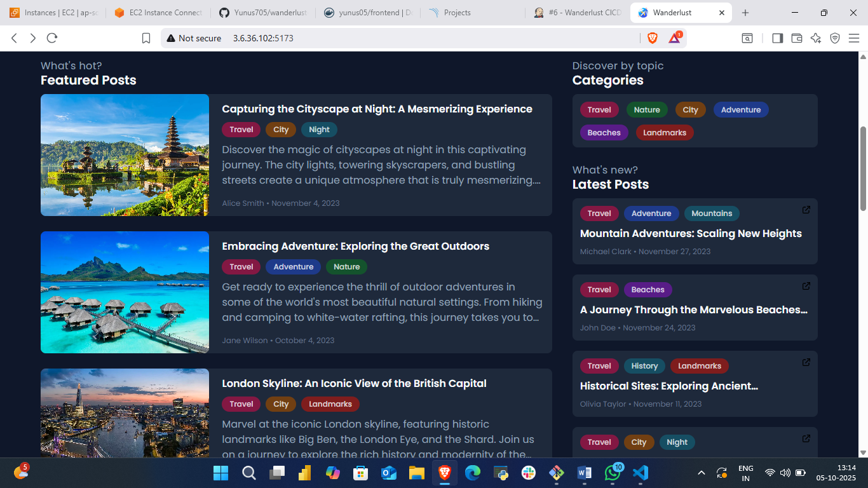Click the bookmark icon in address bar
The image size is (868, 488).
pos(146,38)
